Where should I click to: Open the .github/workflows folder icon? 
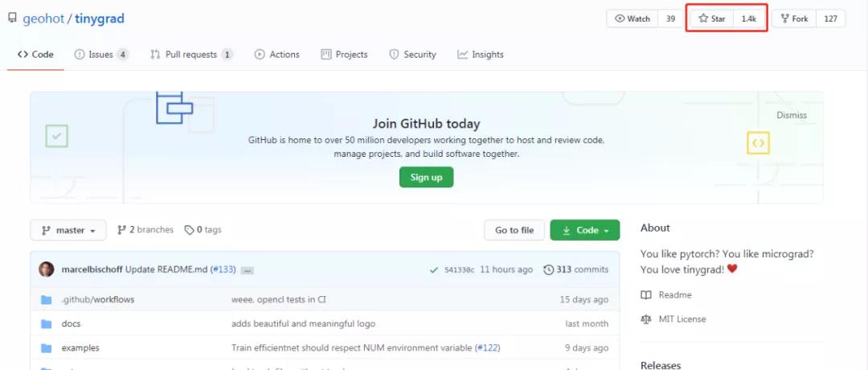point(47,300)
